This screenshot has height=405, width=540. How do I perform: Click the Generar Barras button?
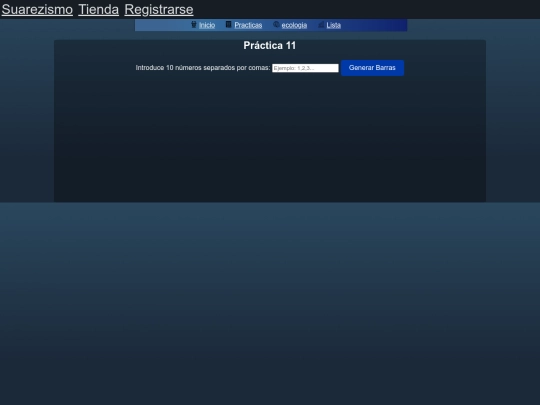pyautogui.click(x=372, y=68)
